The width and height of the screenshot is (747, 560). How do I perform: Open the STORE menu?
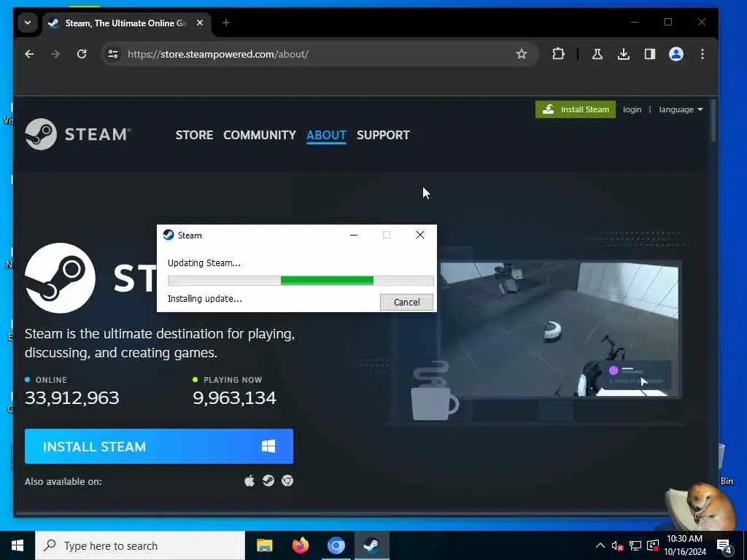point(194,135)
